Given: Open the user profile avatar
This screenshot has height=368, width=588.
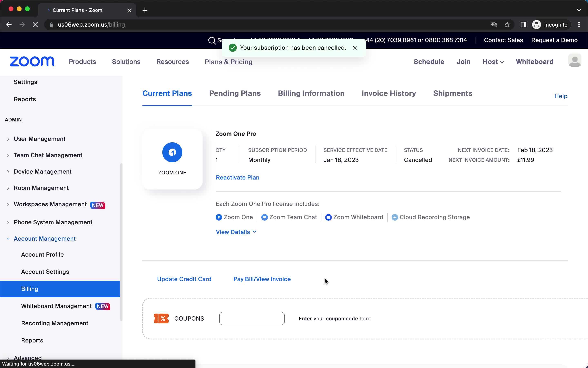Looking at the screenshot, I should 575,60.
